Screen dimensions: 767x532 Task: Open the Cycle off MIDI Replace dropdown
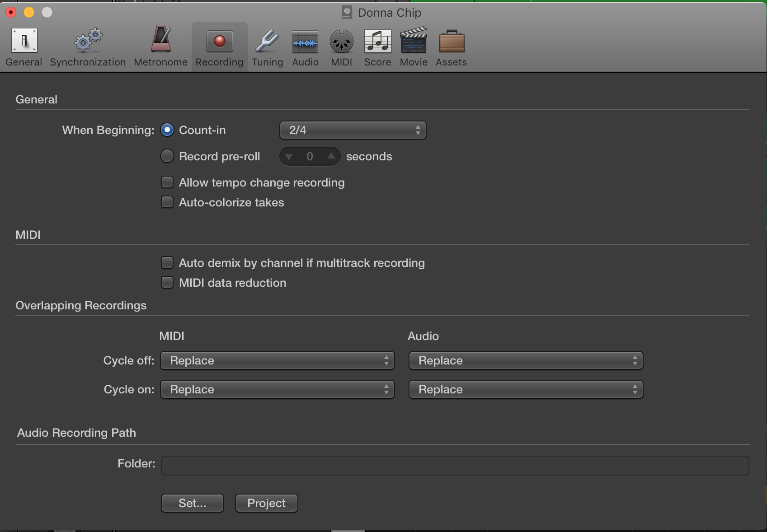pos(277,360)
